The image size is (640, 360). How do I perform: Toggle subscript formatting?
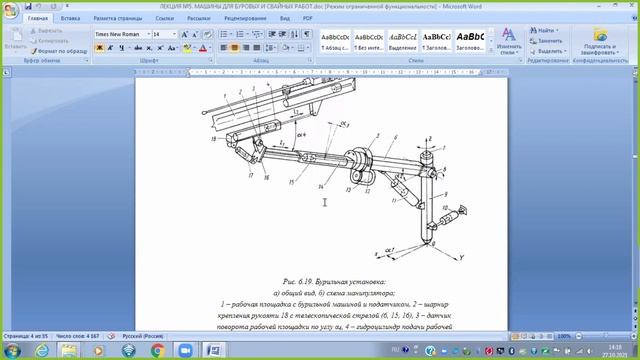pyautogui.click(x=149, y=48)
